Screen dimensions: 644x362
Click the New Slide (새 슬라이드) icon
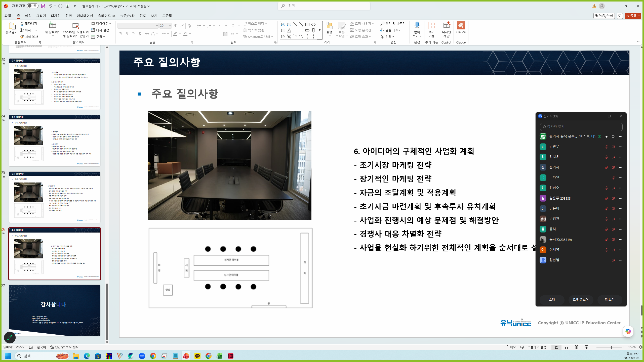pyautogui.click(x=53, y=25)
